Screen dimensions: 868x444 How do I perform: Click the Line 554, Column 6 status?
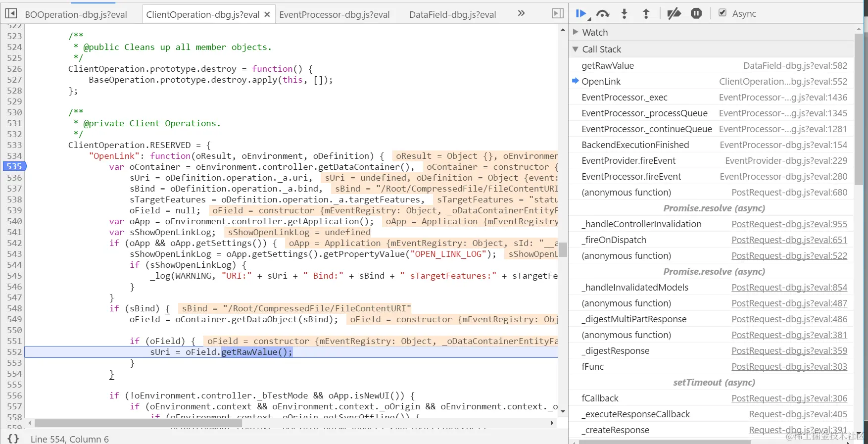point(69,439)
